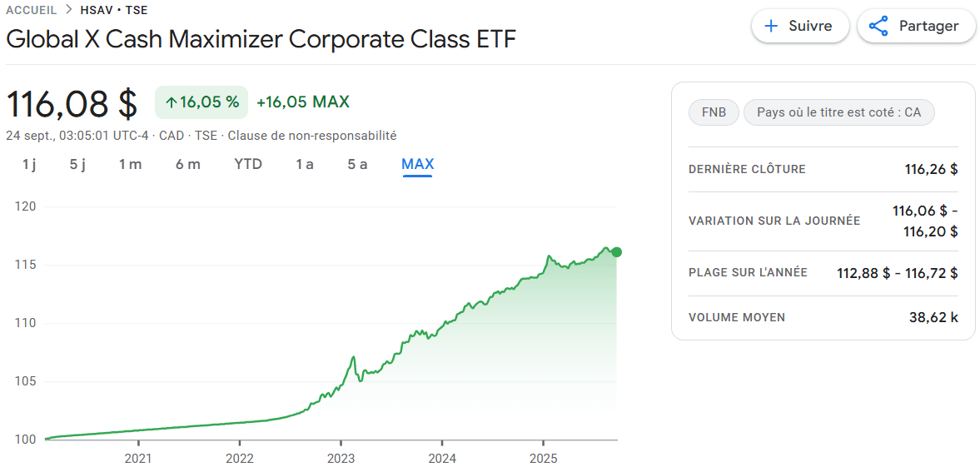The width and height of the screenshot is (980, 472).
Task: Click the breadcrumb chevron after ACCUEIL
Action: 69,11
